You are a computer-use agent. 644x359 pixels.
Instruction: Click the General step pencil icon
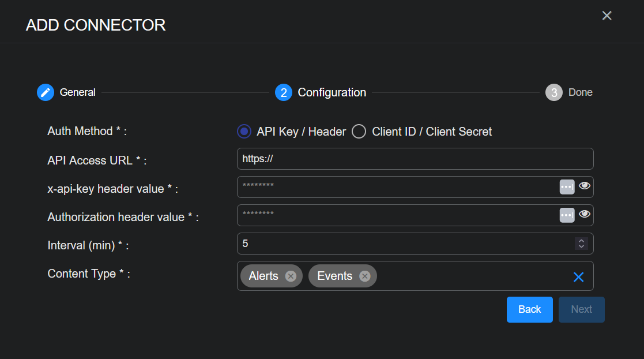click(x=46, y=92)
